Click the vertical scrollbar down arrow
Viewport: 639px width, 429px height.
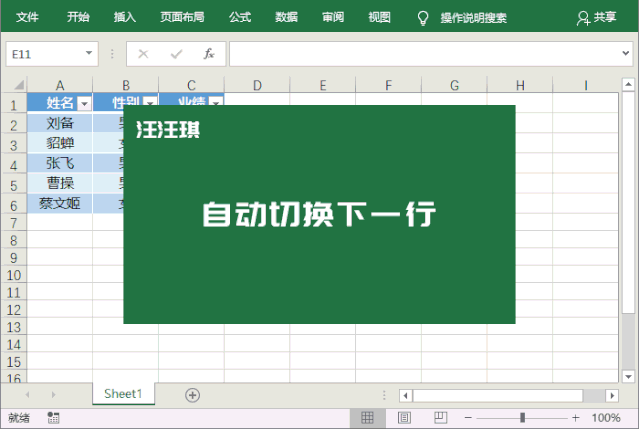pos(628,376)
